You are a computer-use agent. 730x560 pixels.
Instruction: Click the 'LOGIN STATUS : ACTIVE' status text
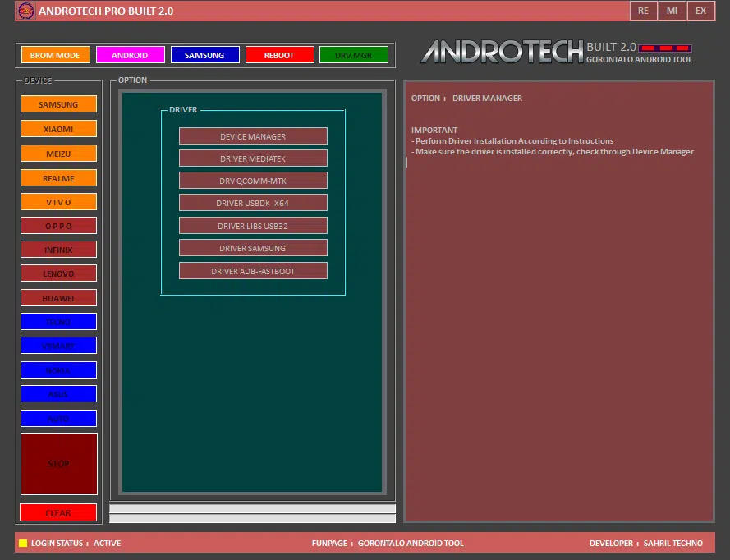coord(76,543)
